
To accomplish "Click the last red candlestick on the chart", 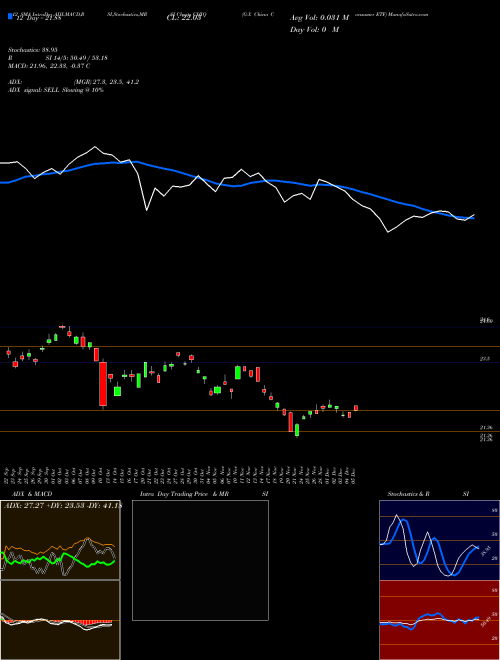I will (356, 408).
